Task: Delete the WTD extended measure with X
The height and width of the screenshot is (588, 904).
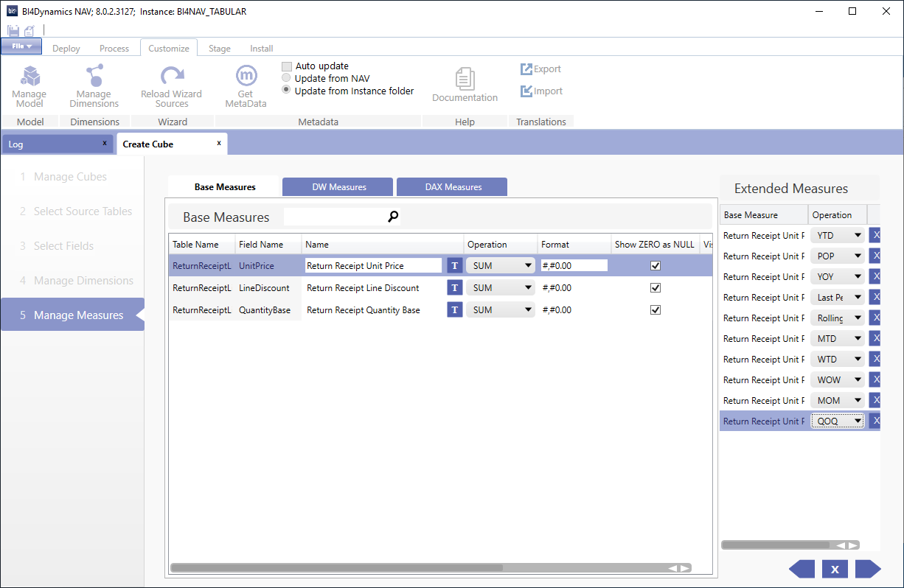Action: coord(875,360)
